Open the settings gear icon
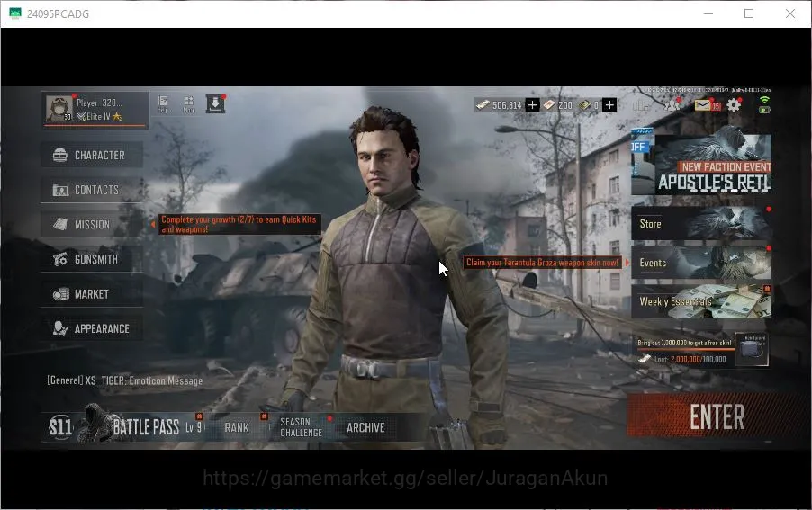 734,105
